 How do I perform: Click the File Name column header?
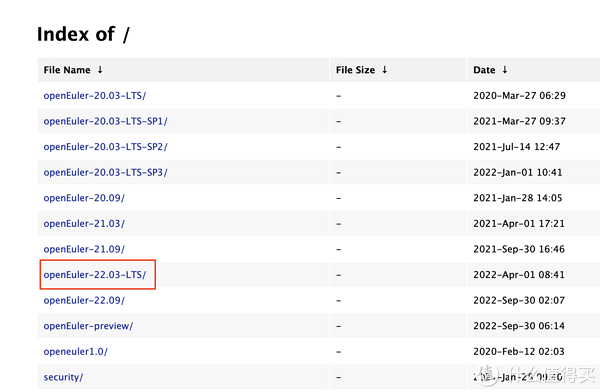pos(67,70)
